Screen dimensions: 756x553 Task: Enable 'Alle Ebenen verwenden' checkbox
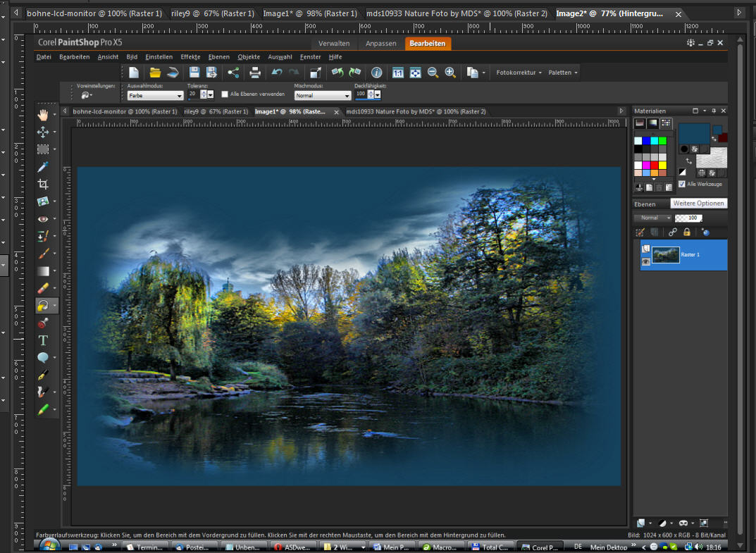tap(225, 94)
